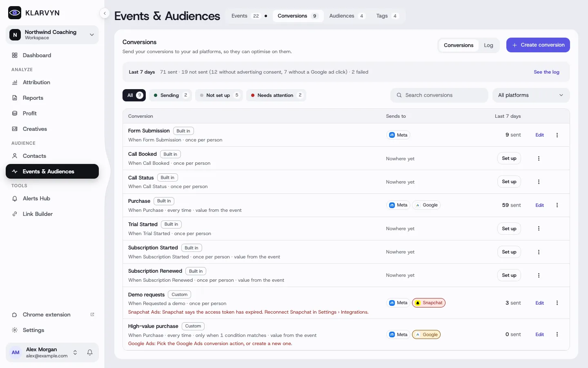Click the Snapchat badge on Demo requests
Image resolution: width=588 pixels, height=368 pixels.
pyautogui.click(x=429, y=303)
